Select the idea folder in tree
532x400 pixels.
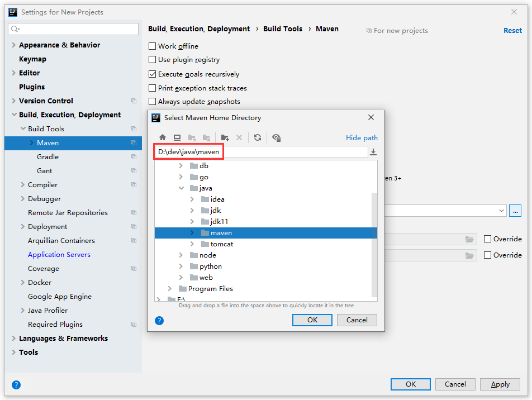(x=217, y=199)
